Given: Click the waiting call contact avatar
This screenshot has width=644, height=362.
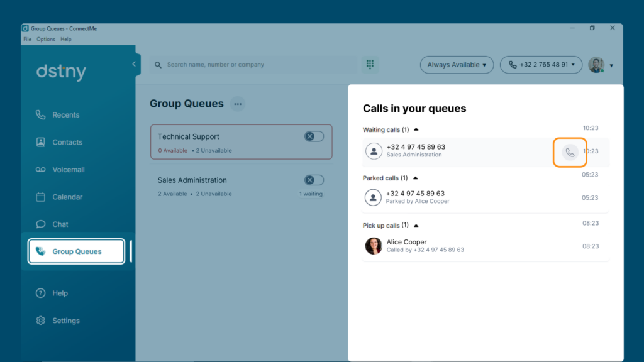Looking at the screenshot, I should [x=374, y=151].
